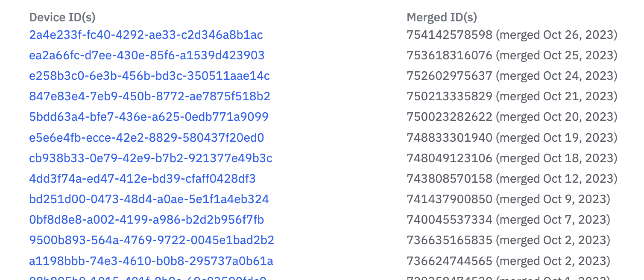The width and height of the screenshot is (644, 280).
Task: Click merged ID 741437900850 from Oct 9
Action: 509,199
